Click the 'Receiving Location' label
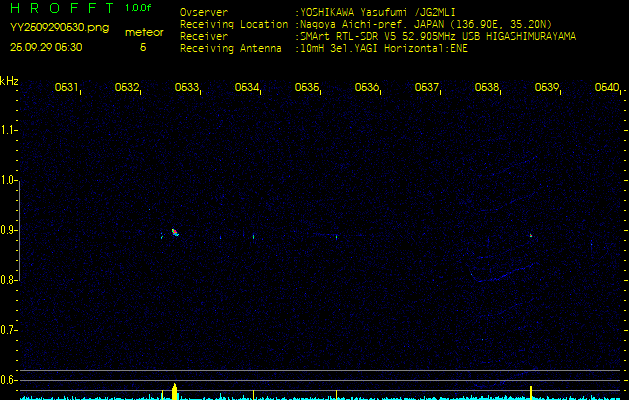Viewport: 629px width, 400px height. pyautogui.click(x=234, y=24)
